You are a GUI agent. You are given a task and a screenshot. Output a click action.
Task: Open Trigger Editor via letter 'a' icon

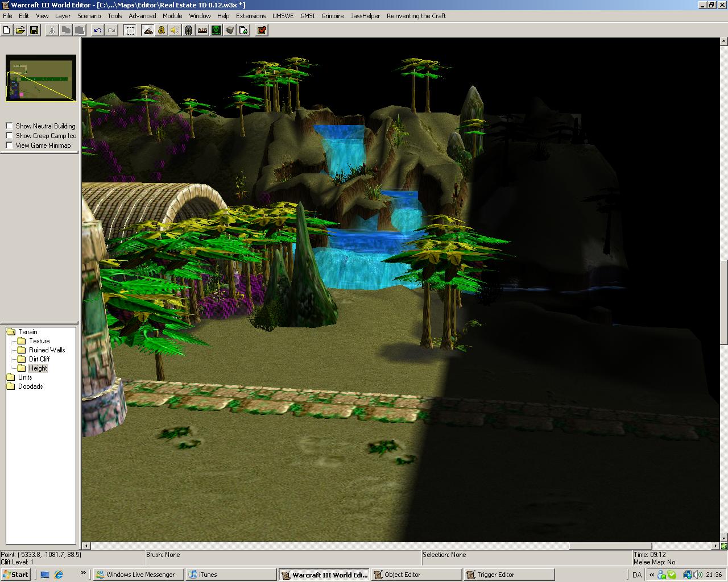click(x=162, y=30)
